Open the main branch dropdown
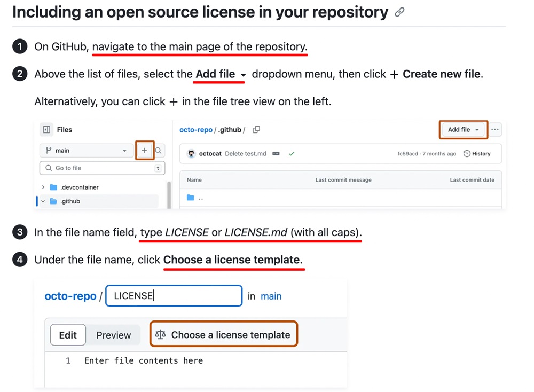The height and width of the screenshot is (392, 534). click(x=86, y=151)
